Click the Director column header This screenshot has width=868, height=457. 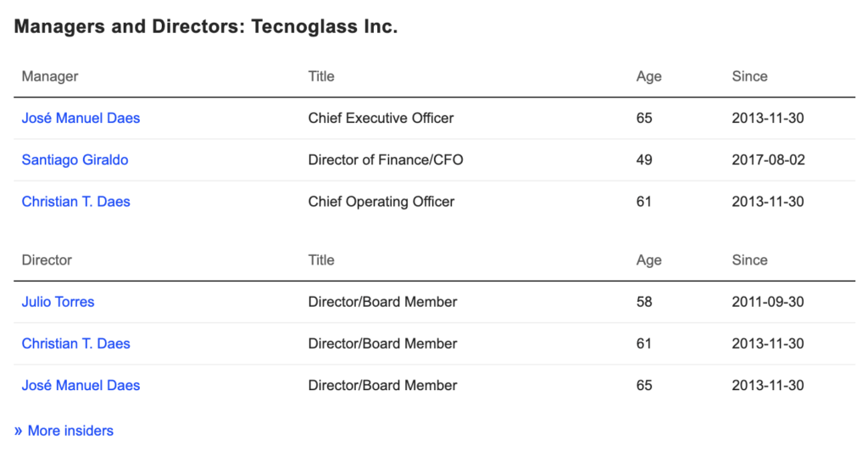click(x=47, y=260)
